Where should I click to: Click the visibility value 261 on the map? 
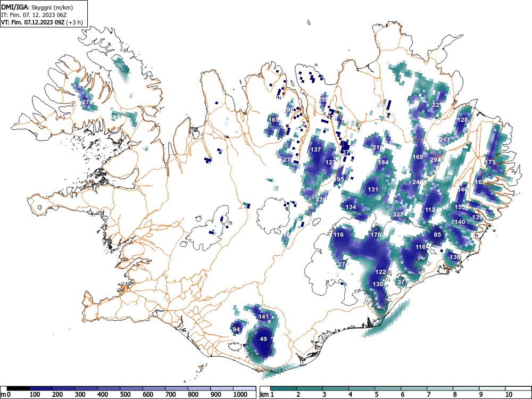pyautogui.click(x=444, y=139)
